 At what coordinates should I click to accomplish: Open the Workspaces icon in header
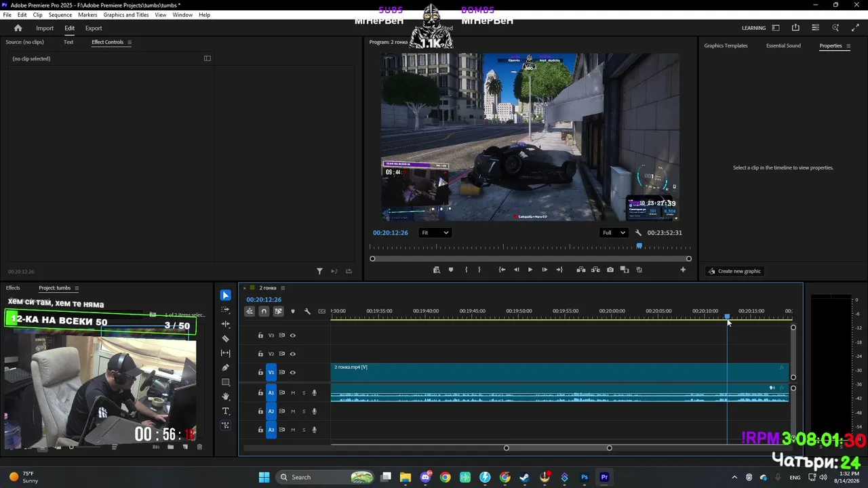pyautogui.click(x=776, y=28)
